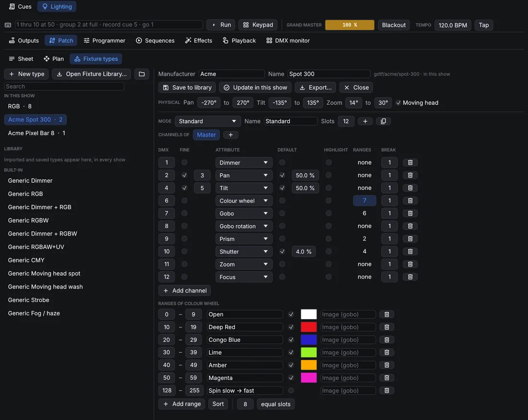The image size is (528, 420).
Task: Tap the tempo with the Tap button
Action: pos(483,25)
